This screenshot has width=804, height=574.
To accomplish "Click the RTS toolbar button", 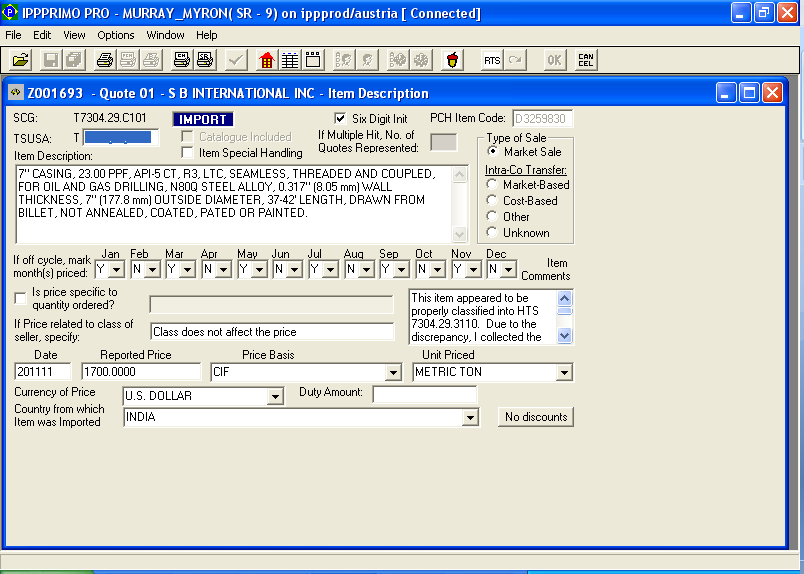I will coord(492,60).
